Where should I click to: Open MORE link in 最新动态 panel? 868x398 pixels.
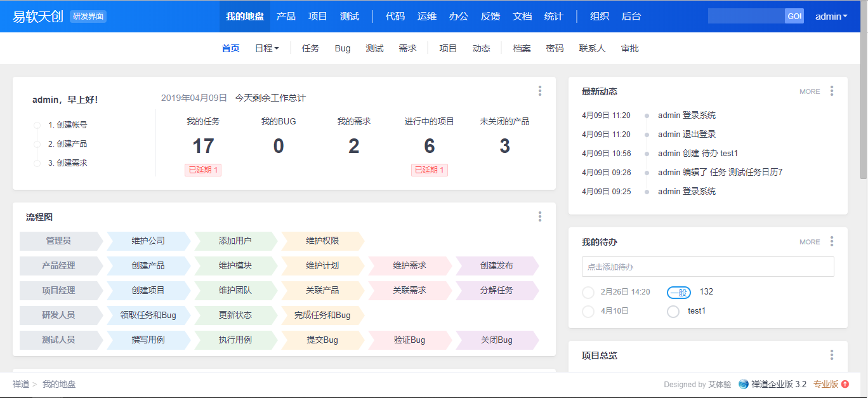(810, 91)
